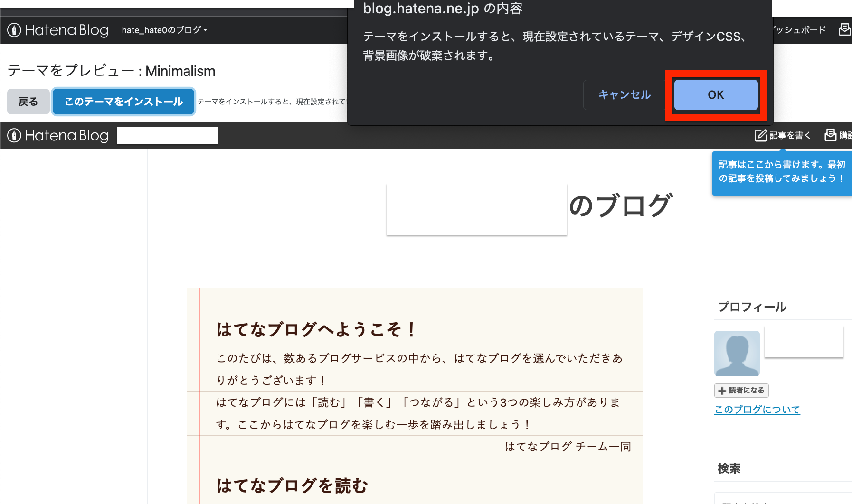Click the 記事を書く pencil icon
The height and width of the screenshot is (504, 852).
click(761, 135)
